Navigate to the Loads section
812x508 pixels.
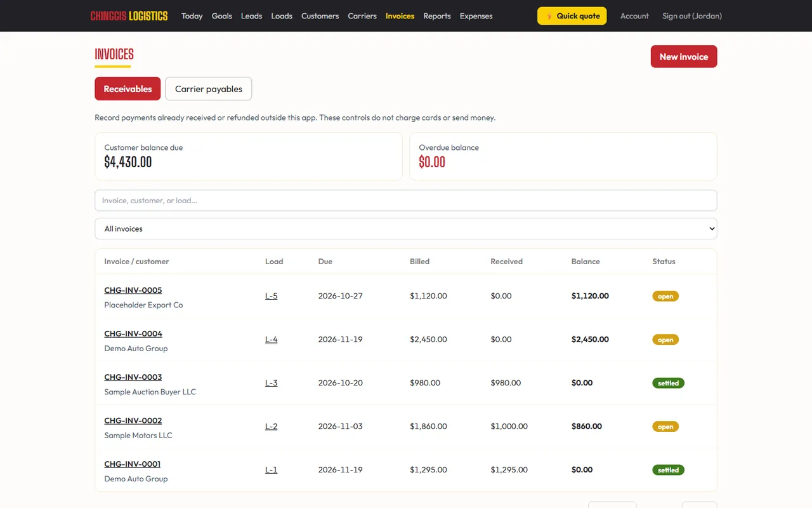point(282,16)
